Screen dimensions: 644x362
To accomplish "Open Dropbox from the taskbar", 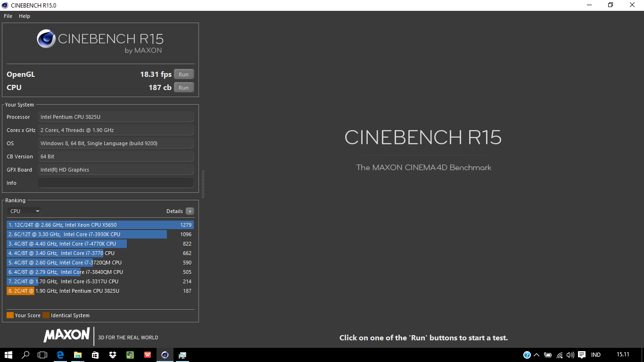I will 113,355.
